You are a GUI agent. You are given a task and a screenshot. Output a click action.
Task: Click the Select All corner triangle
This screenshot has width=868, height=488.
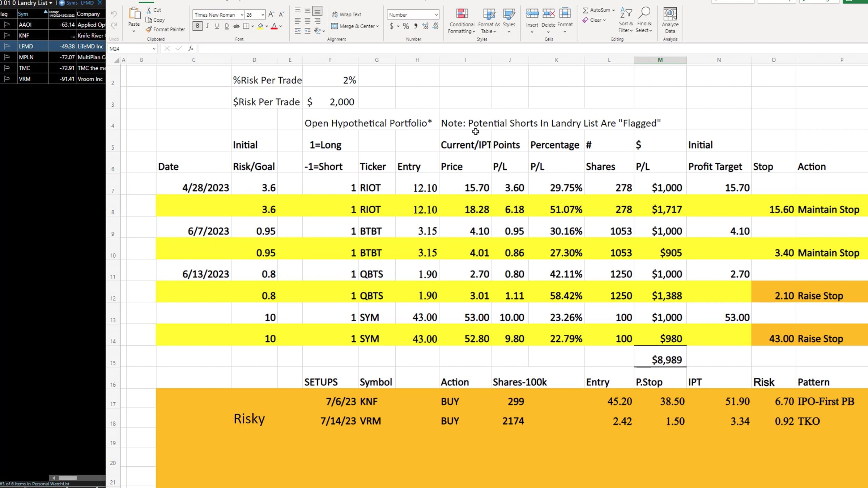point(116,60)
